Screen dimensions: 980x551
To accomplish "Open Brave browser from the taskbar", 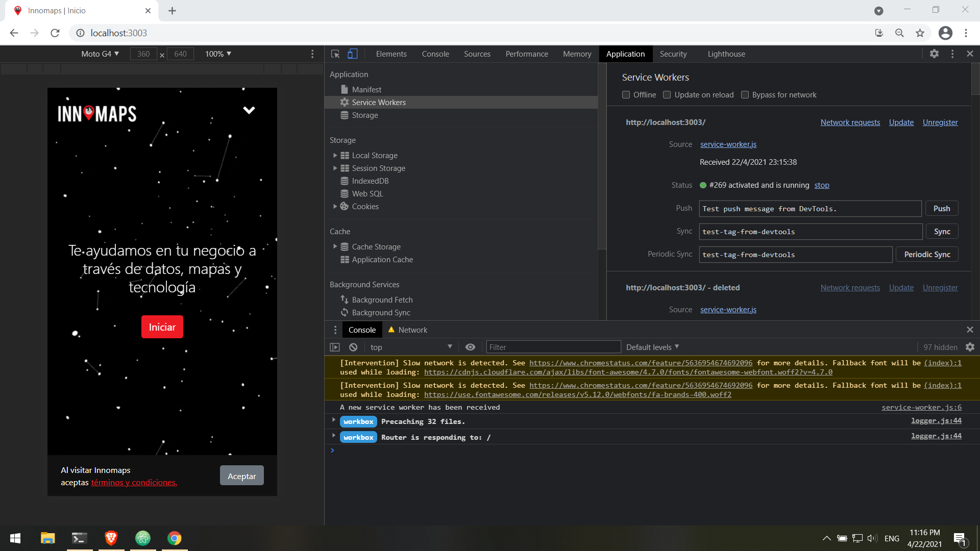I will coord(111,538).
